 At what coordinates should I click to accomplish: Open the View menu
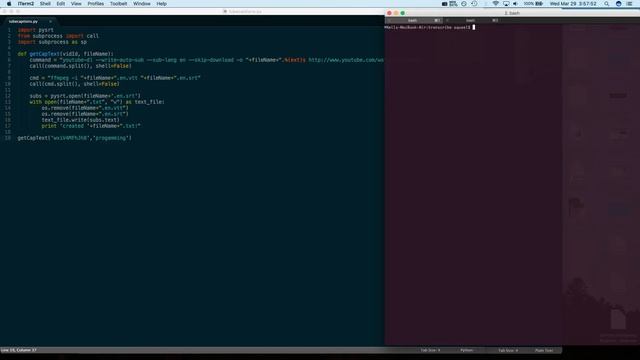click(76, 4)
